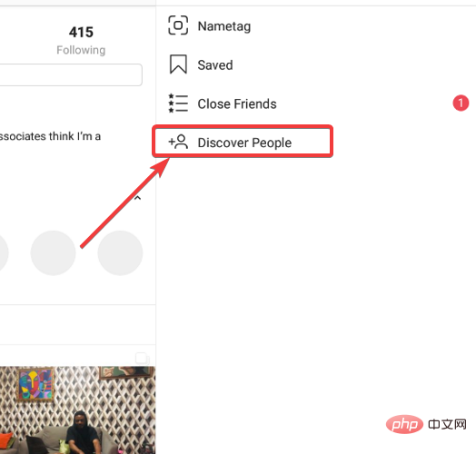476x454 pixels.
Task: Open the middle story highlight circle
Action: [53, 253]
